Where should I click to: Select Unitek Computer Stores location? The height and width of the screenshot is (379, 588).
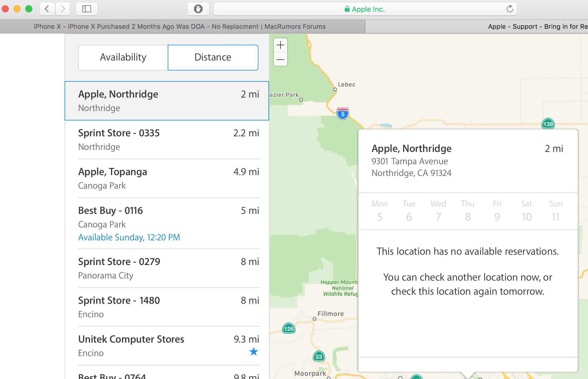pos(167,346)
